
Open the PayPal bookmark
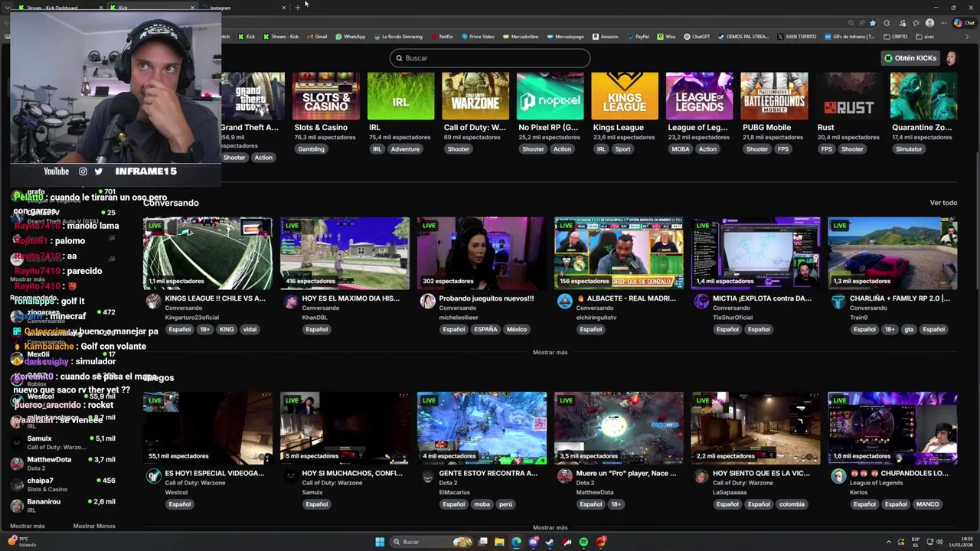pyautogui.click(x=638, y=37)
